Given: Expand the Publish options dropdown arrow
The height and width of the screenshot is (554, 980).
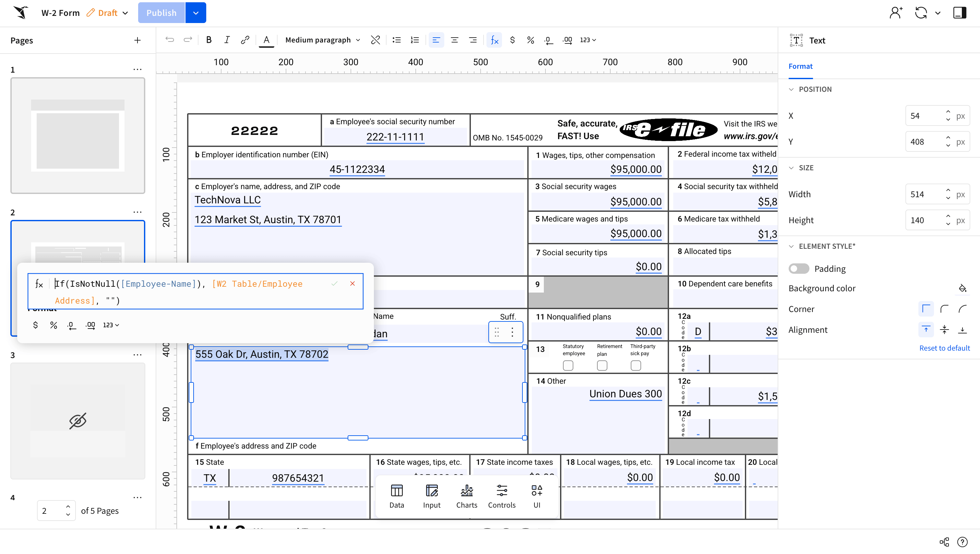Looking at the screenshot, I should (196, 13).
